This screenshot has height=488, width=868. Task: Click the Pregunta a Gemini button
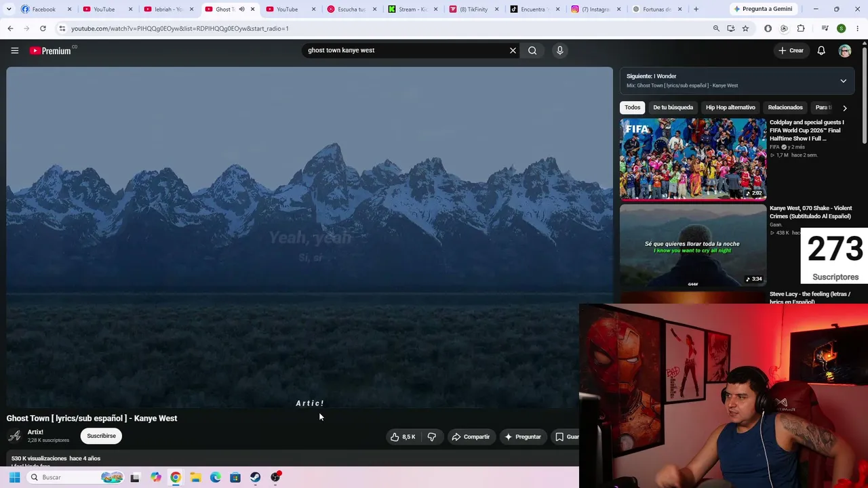(762, 9)
